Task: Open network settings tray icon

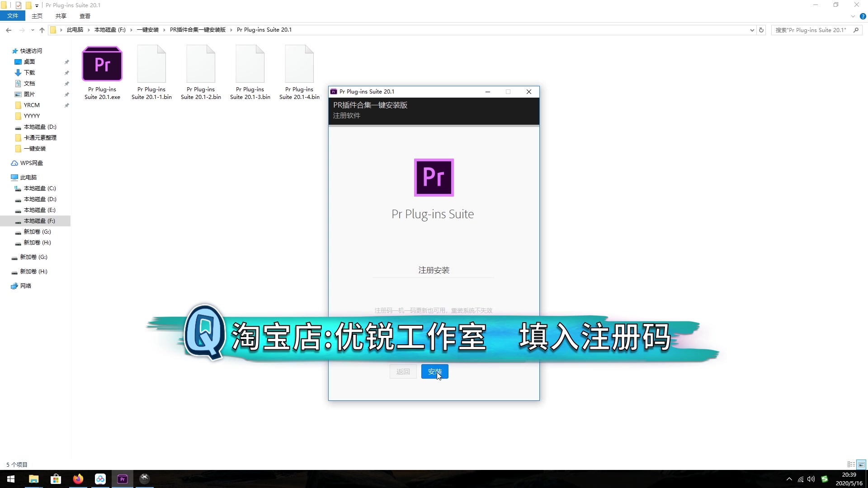Action: (800, 479)
